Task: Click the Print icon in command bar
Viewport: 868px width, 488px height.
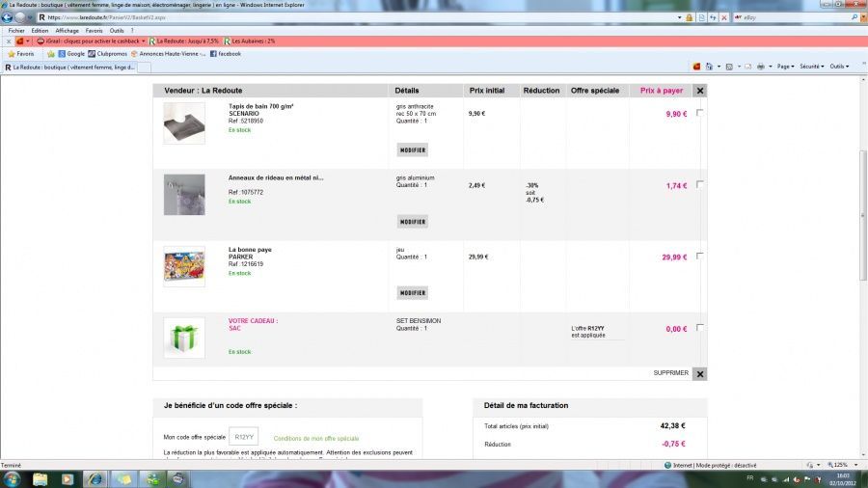Action: click(x=762, y=67)
